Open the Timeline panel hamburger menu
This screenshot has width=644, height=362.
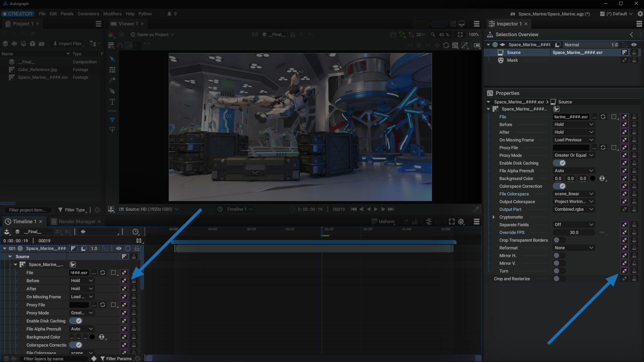click(477, 222)
